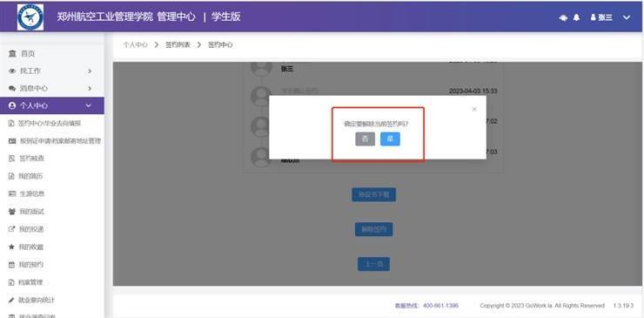Click the Copyright © 2023 footer text
This screenshot has height=318, width=644.
542,306
